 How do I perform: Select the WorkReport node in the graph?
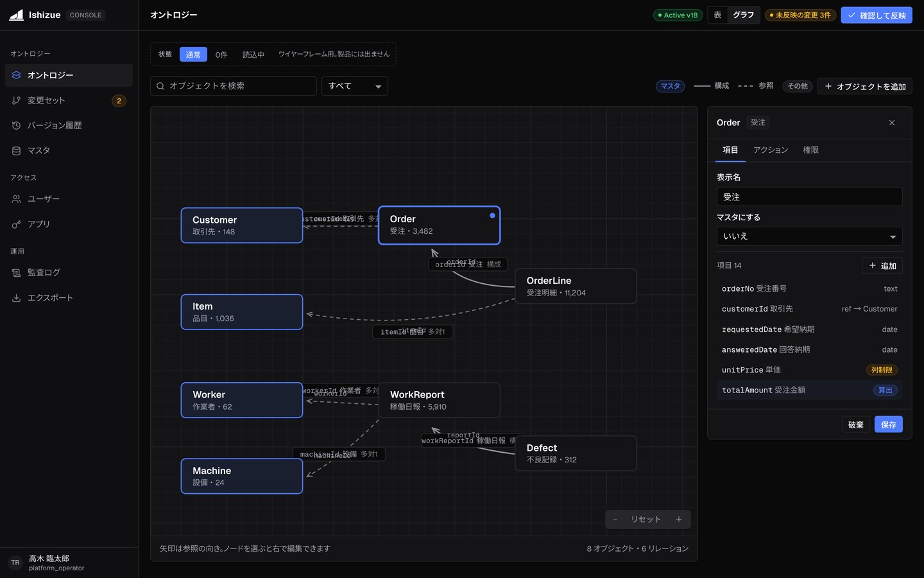[x=439, y=400]
